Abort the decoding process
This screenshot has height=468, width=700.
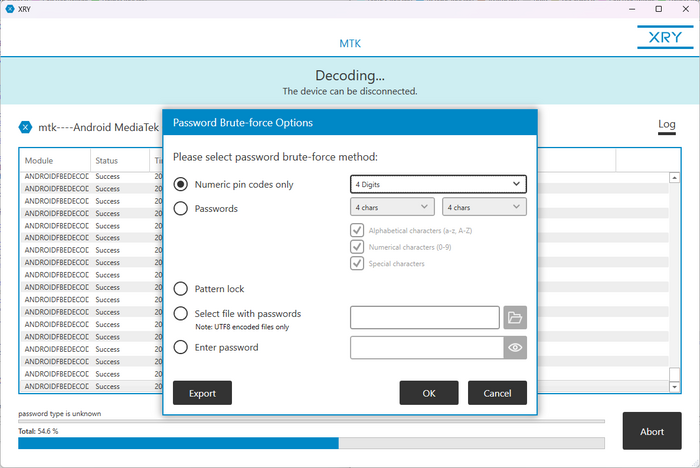[x=652, y=432]
